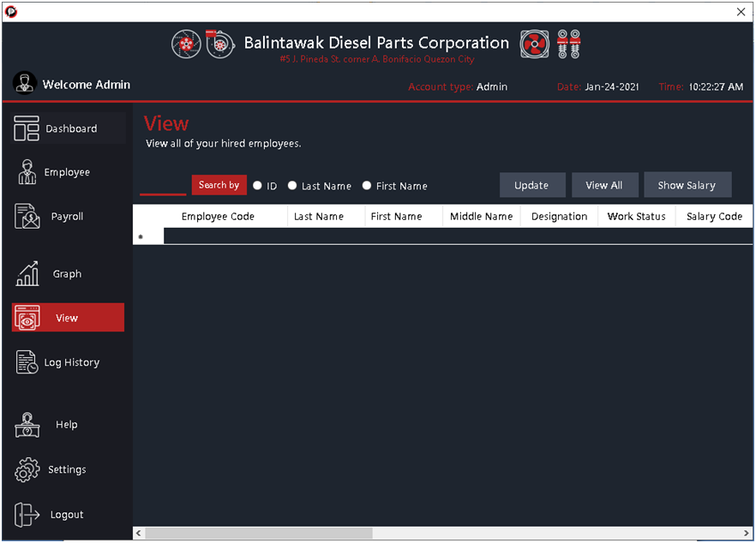
Task: Click the admin avatar next to Welcome Admin
Action: pyautogui.click(x=23, y=84)
